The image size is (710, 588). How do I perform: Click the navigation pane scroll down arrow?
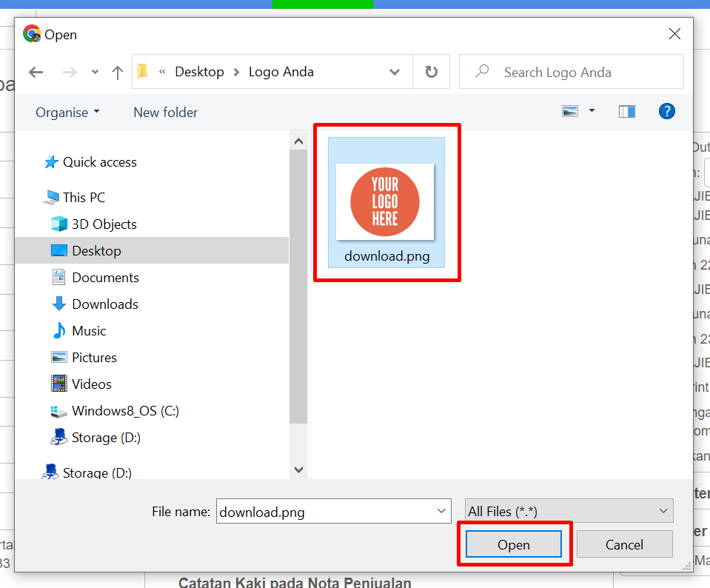(299, 470)
